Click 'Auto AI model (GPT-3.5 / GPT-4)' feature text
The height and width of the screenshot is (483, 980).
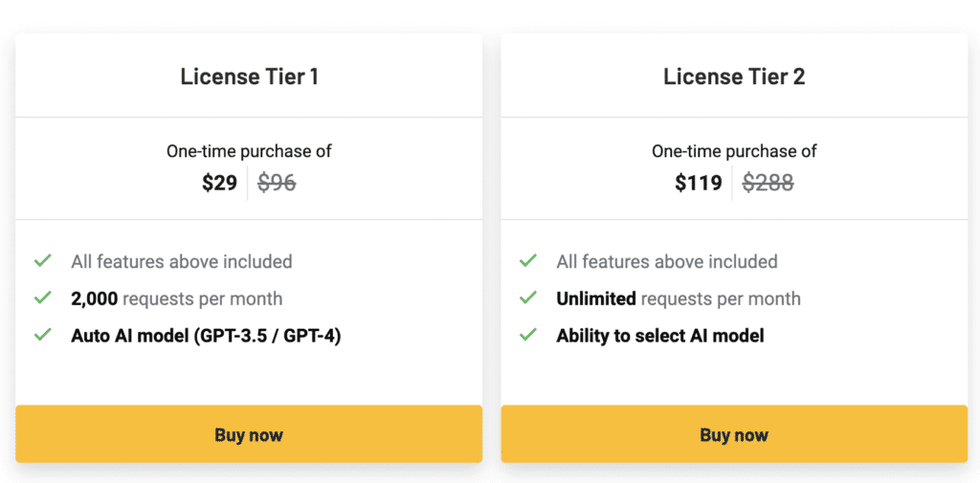[x=206, y=336]
